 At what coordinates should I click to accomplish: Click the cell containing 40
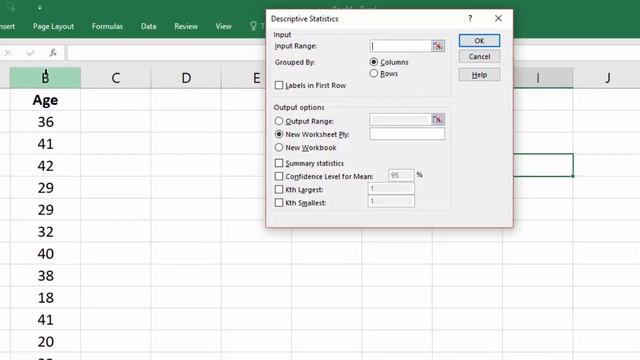tap(45, 253)
